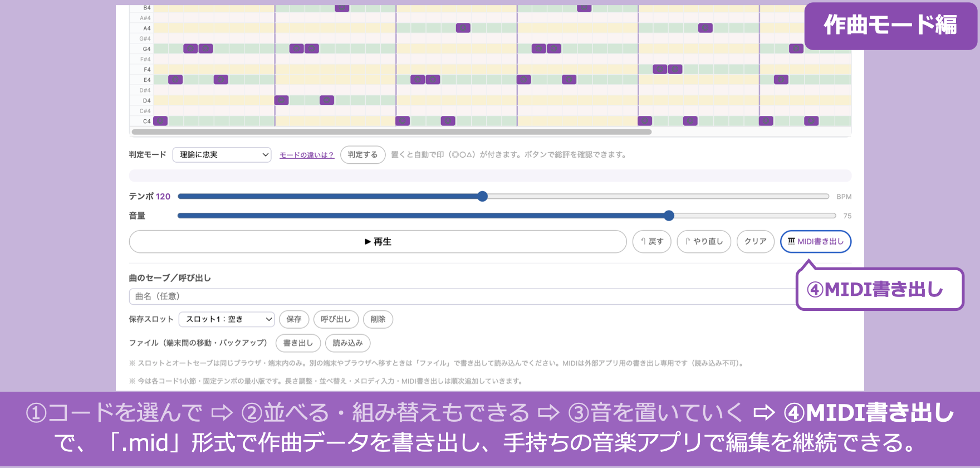Start playback with the 再生 button

[378, 242]
